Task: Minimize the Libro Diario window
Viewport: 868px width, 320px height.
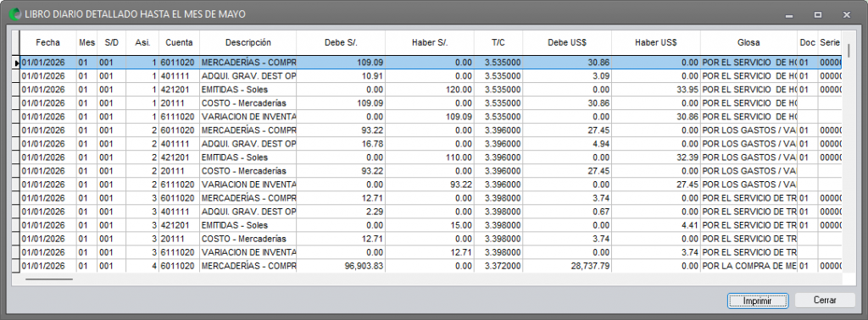Action: 789,15
